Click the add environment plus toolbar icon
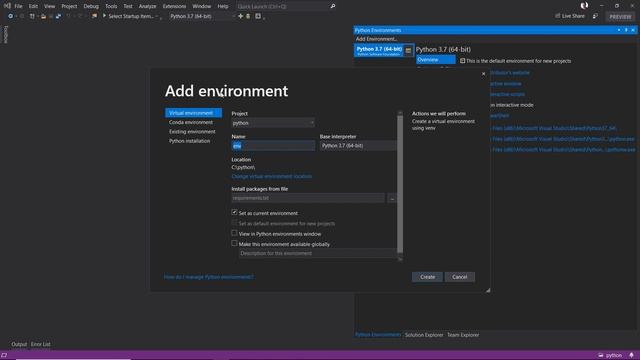This screenshot has height=360, width=640. tap(240, 16)
